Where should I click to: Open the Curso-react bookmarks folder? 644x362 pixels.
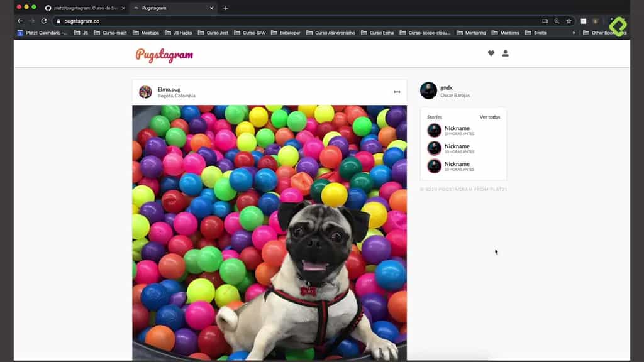(111, 33)
